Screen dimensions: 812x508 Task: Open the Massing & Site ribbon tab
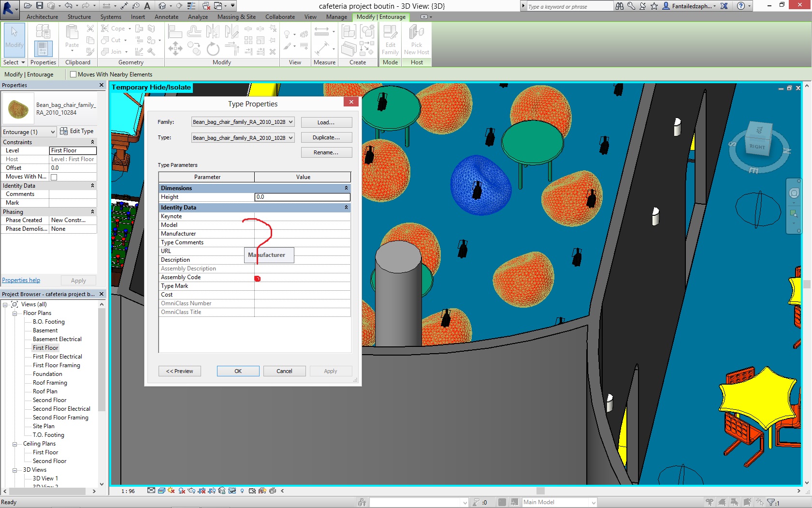(x=236, y=17)
